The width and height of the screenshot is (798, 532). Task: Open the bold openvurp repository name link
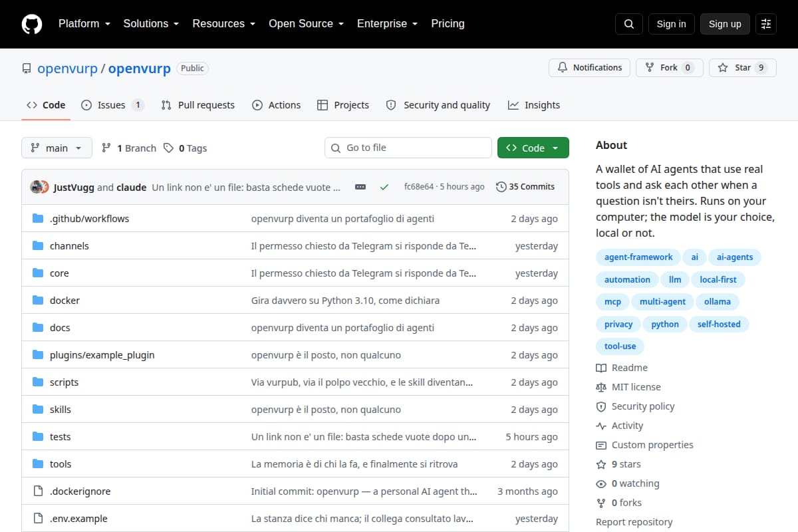point(140,68)
